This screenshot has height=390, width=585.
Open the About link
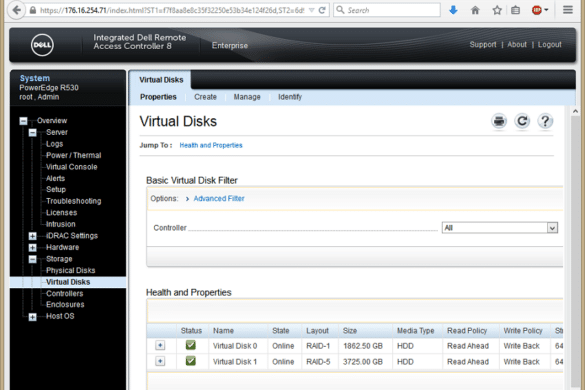coord(517,44)
